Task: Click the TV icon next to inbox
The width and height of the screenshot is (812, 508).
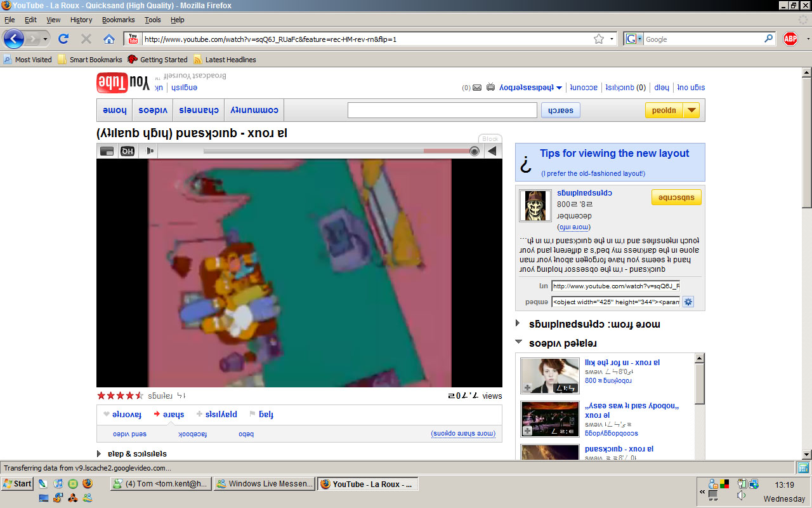Action: [490, 88]
